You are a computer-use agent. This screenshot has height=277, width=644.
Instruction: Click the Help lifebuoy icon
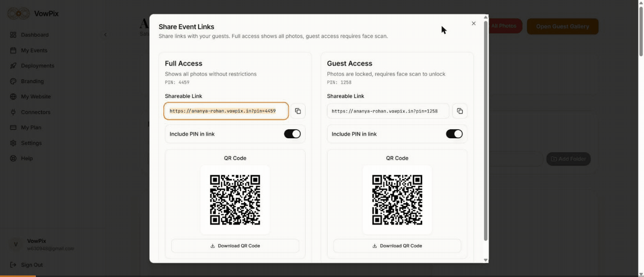coord(13,159)
